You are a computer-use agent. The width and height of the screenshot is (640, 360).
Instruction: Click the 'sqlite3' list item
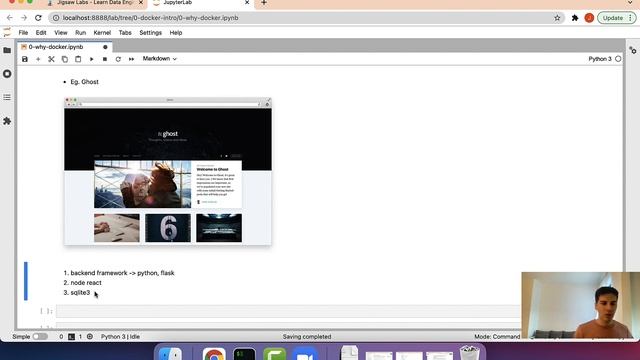[80, 292]
